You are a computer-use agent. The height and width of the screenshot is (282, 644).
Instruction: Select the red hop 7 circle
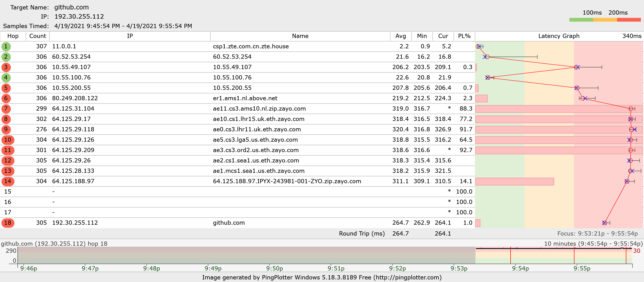click(x=6, y=109)
